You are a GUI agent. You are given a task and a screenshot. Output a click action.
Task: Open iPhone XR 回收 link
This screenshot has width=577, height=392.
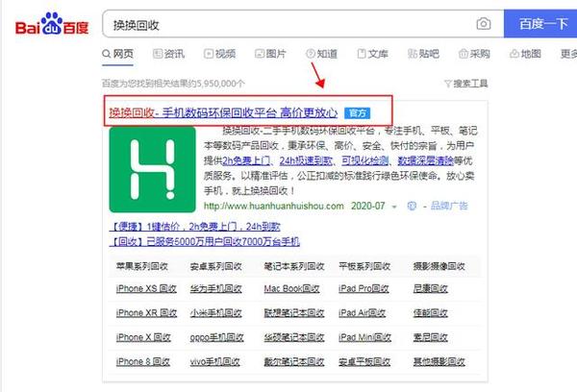(x=146, y=313)
